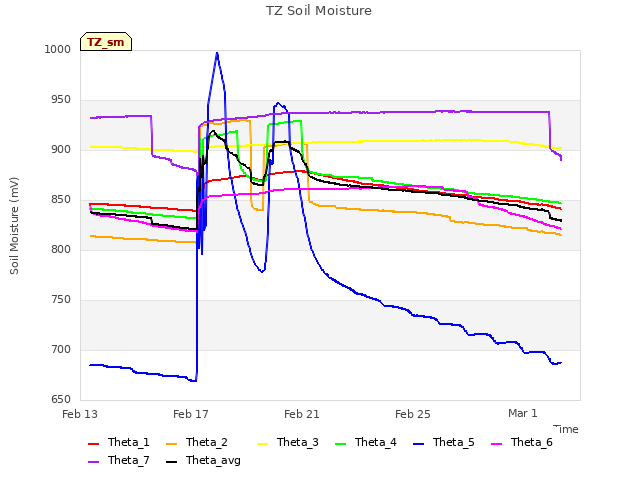Click the black Theta_avg legend swatch
The height and width of the screenshot is (480, 640).
(x=171, y=462)
